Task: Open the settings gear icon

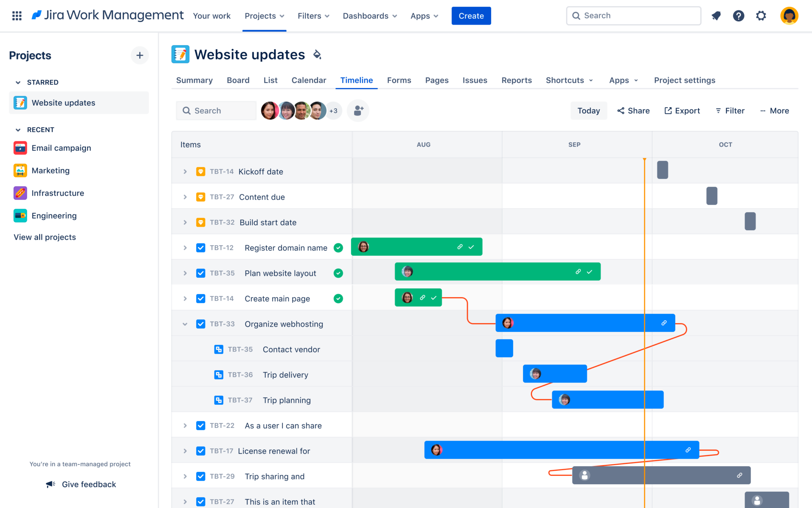Action: (x=761, y=15)
